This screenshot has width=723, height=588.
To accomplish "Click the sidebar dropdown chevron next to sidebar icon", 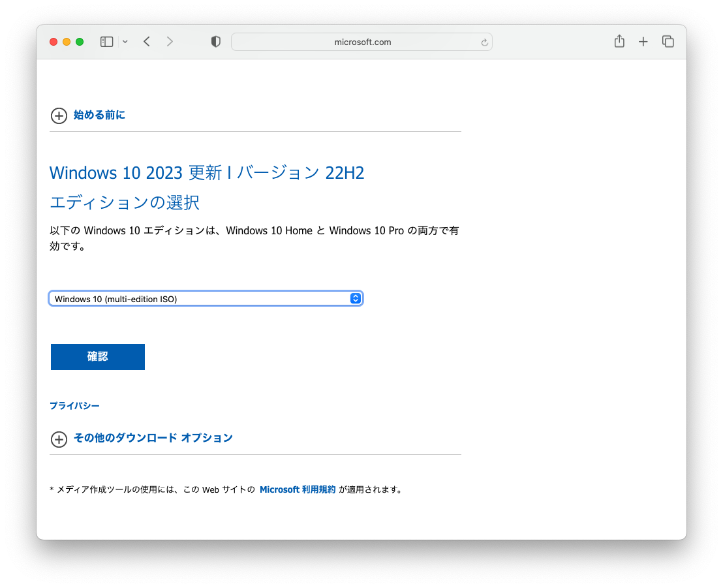I will 125,41.
